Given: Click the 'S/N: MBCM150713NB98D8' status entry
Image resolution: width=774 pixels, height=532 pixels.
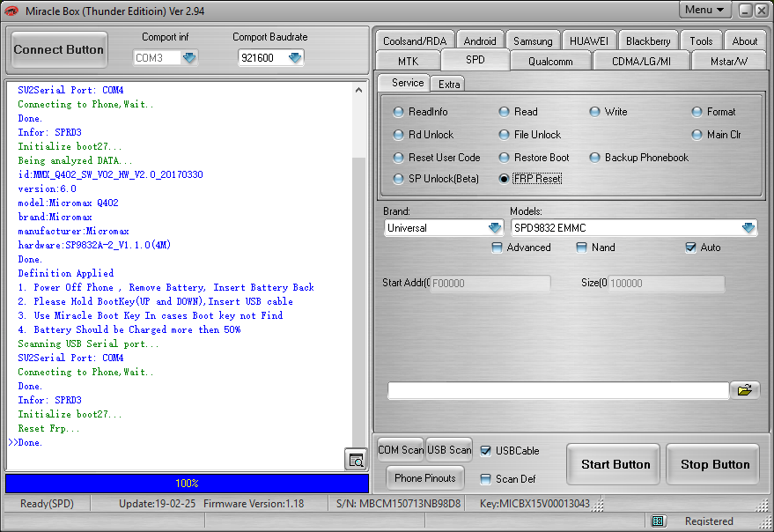Looking at the screenshot, I should click(398, 503).
